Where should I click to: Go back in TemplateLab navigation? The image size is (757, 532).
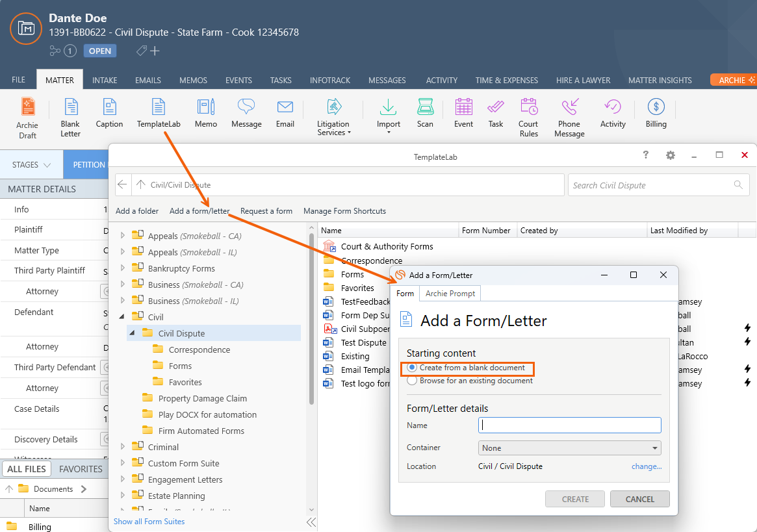[123, 184]
